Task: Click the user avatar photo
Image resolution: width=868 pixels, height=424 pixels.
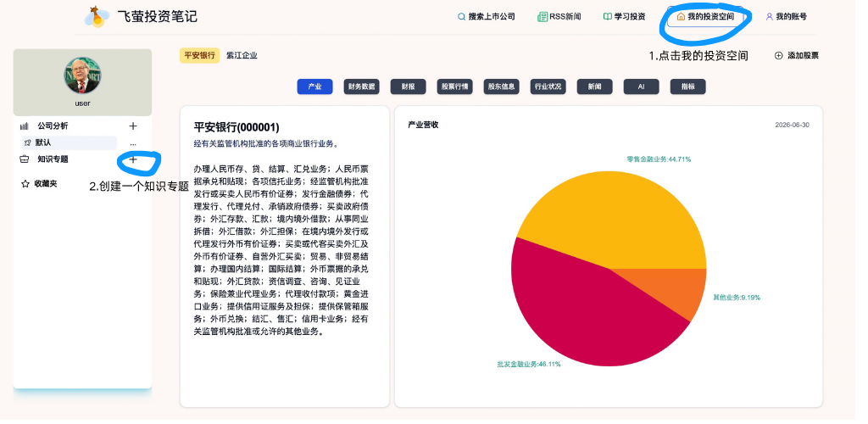Action: [82, 75]
